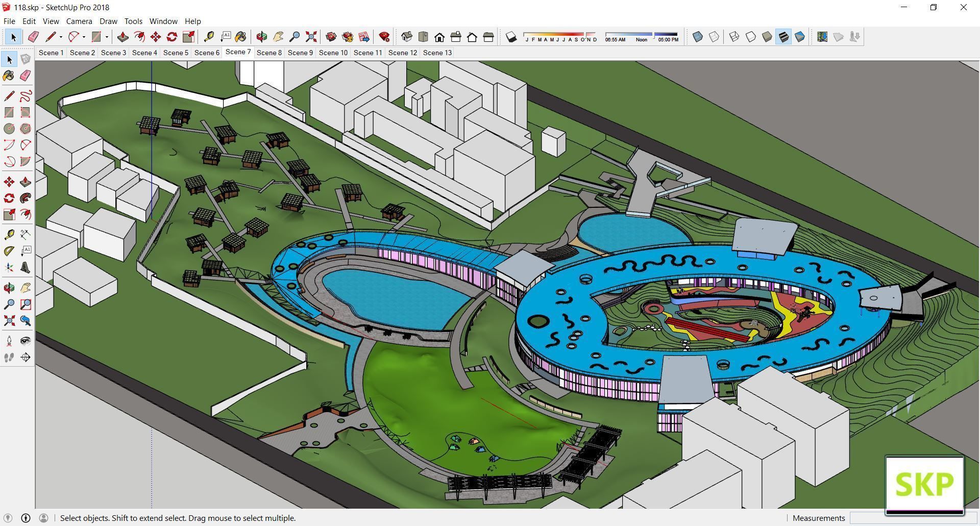980x526 pixels.
Task: Select the Position Camera tool
Action: pos(9,341)
